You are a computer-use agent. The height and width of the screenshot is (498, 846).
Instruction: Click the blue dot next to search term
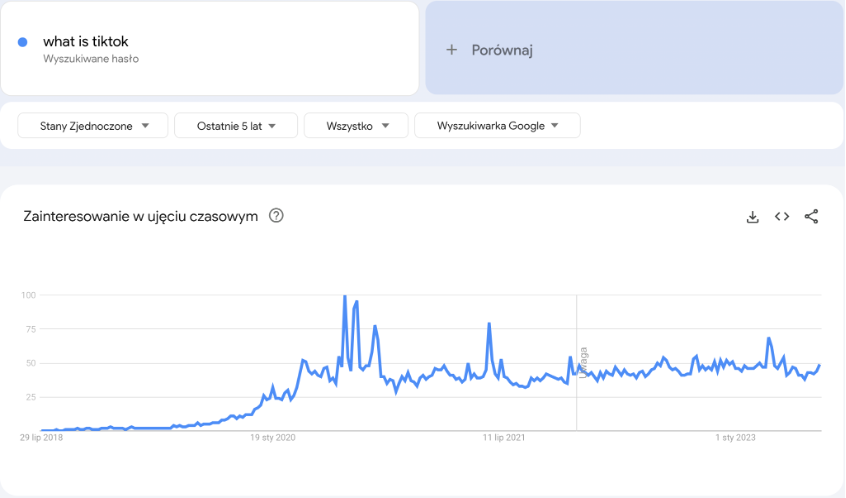pos(23,42)
